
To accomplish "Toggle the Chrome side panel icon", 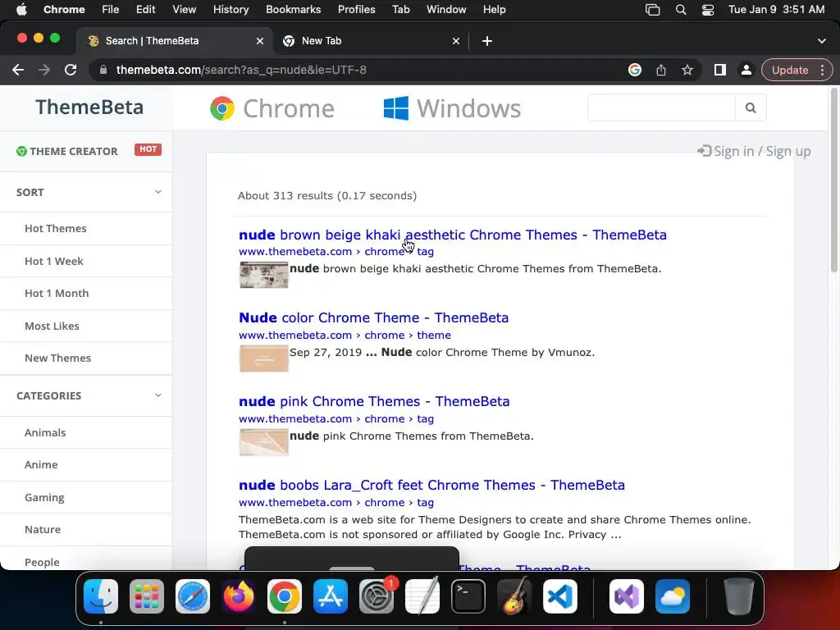I will click(720, 71).
